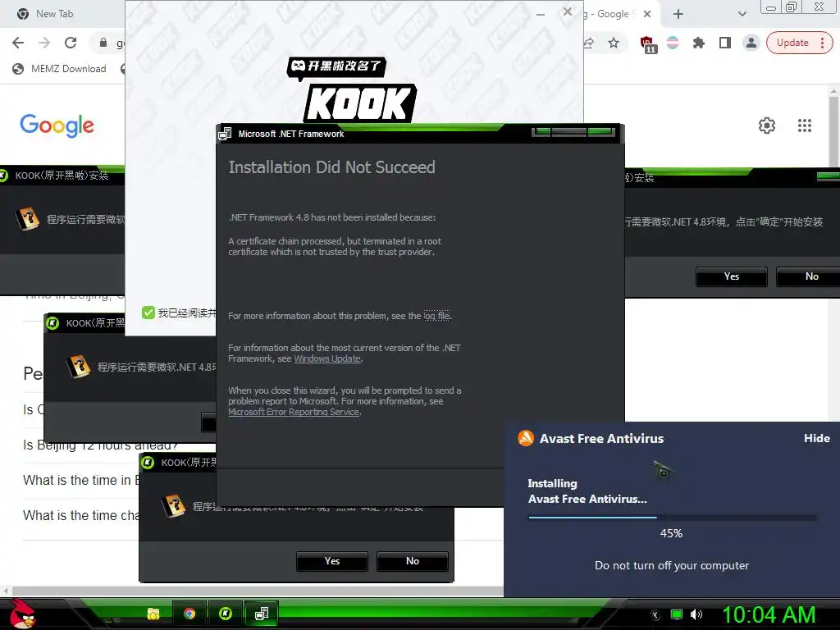This screenshot has height=630, width=840.
Task: Bookmark this page with the star icon
Action: click(x=614, y=43)
